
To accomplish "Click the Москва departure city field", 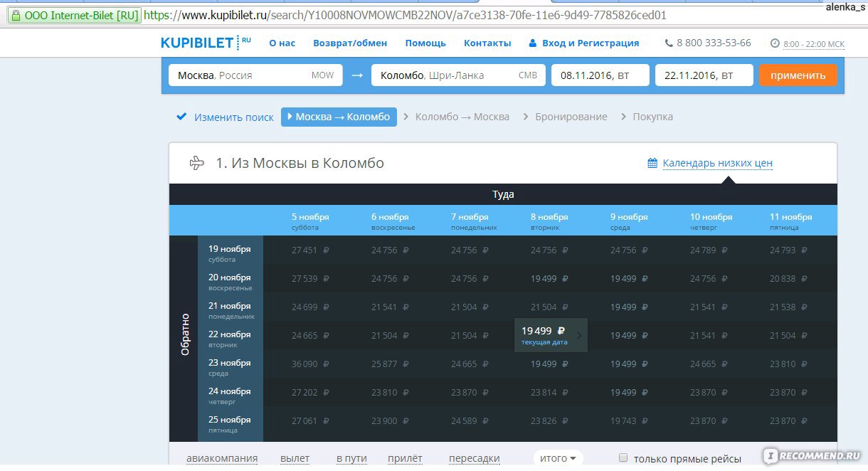I will point(255,75).
